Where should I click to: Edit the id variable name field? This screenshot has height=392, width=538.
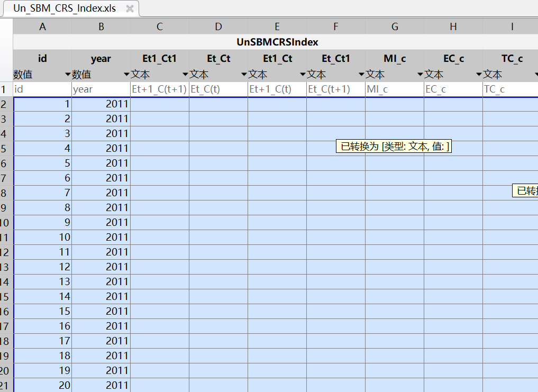[x=42, y=58]
